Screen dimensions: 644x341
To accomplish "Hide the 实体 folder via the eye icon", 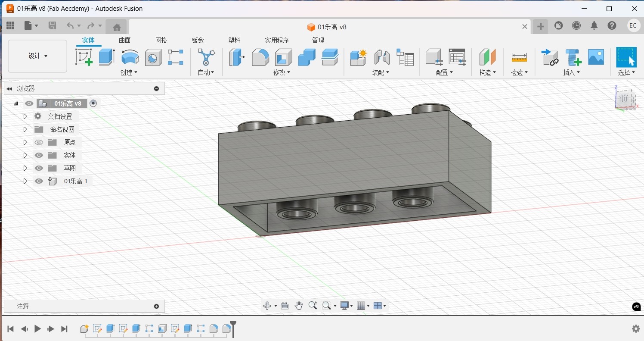I will [39, 155].
